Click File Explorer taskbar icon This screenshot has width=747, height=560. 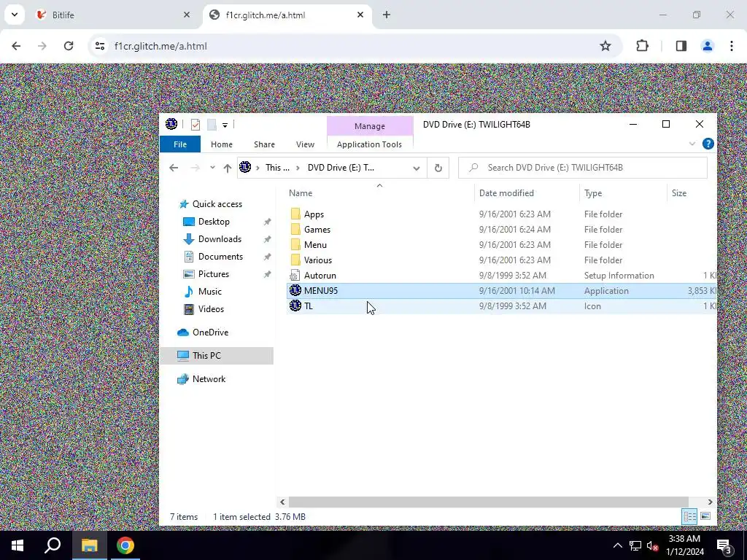click(89, 545)
